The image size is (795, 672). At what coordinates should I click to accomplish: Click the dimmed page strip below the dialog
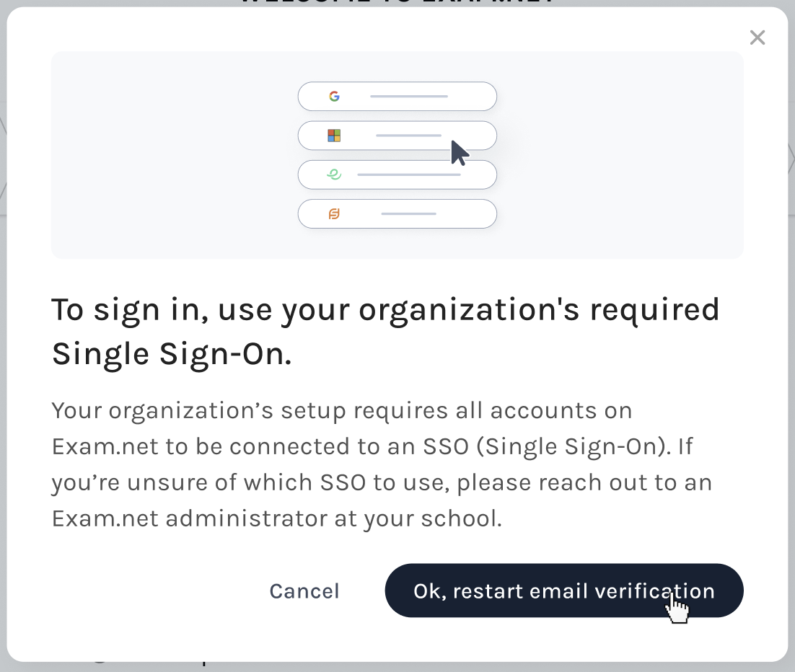point(397,667)
